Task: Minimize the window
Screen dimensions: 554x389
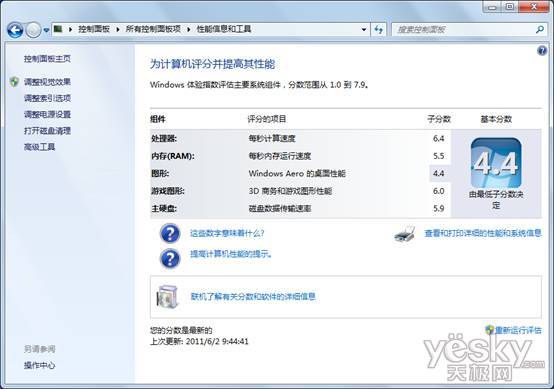Action: (492, 7)
